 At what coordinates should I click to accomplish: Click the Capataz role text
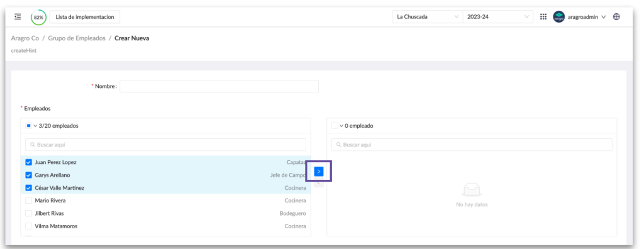(x=296, y=162)
